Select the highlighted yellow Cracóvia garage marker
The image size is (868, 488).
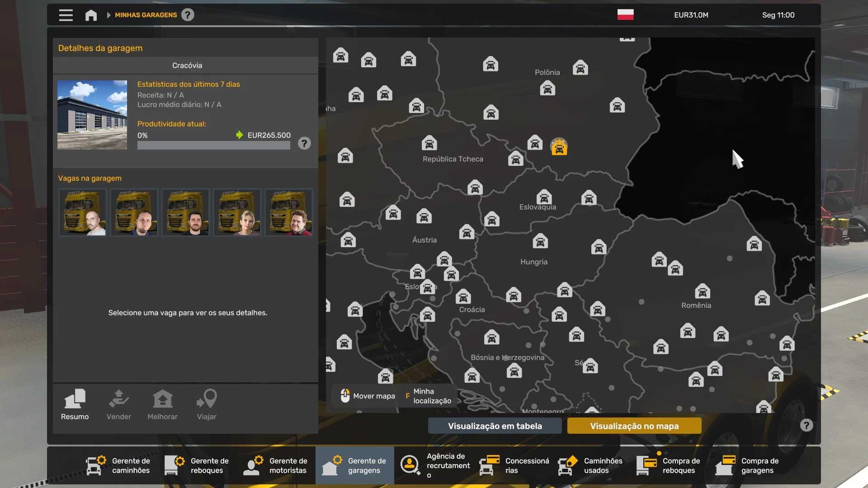[x=559, y=147]
